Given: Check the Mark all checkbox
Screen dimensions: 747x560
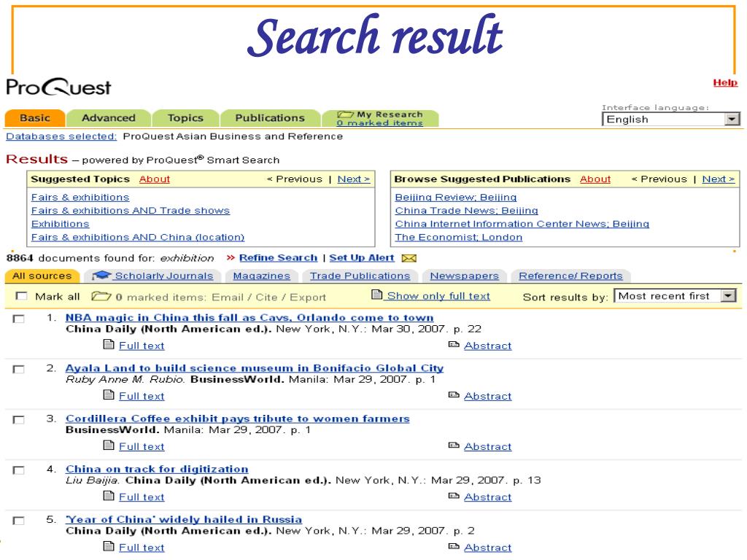Looking at the screenshot, I should tap(21, 296).
